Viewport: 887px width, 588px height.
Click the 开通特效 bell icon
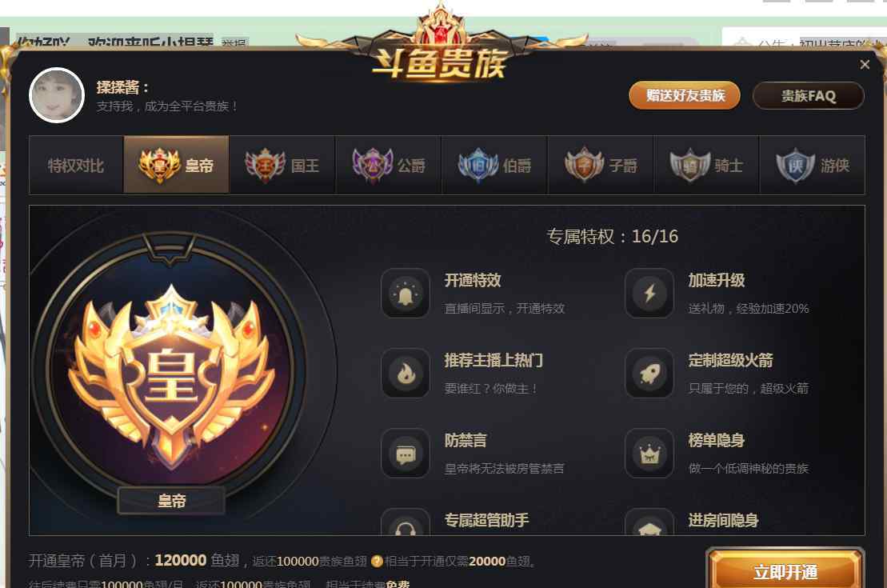point(405,293)
